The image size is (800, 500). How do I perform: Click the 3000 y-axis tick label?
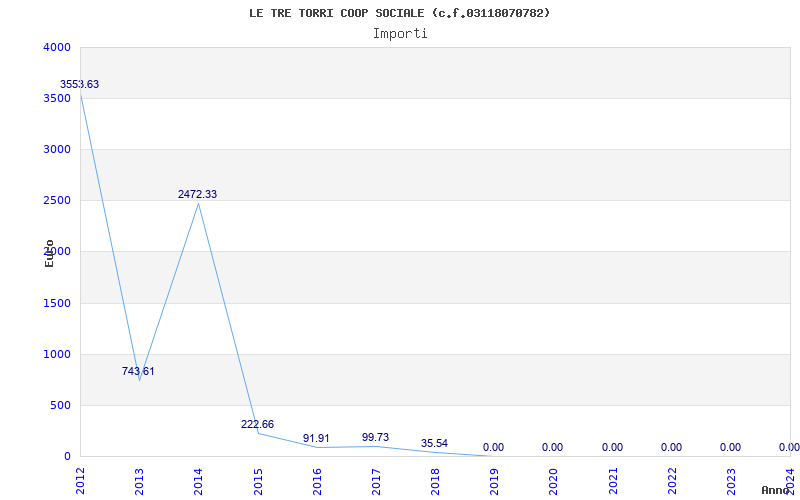(x=57, y=149)
